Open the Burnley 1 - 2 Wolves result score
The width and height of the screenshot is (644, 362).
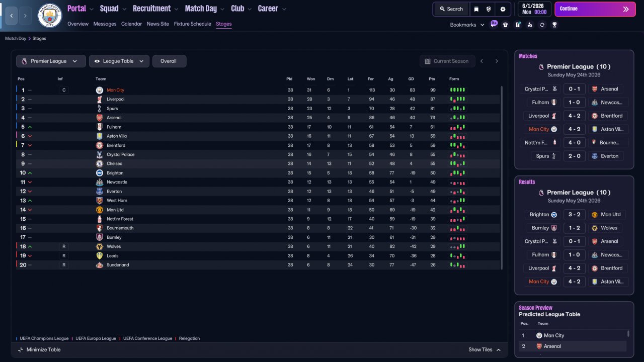point(574,228)
